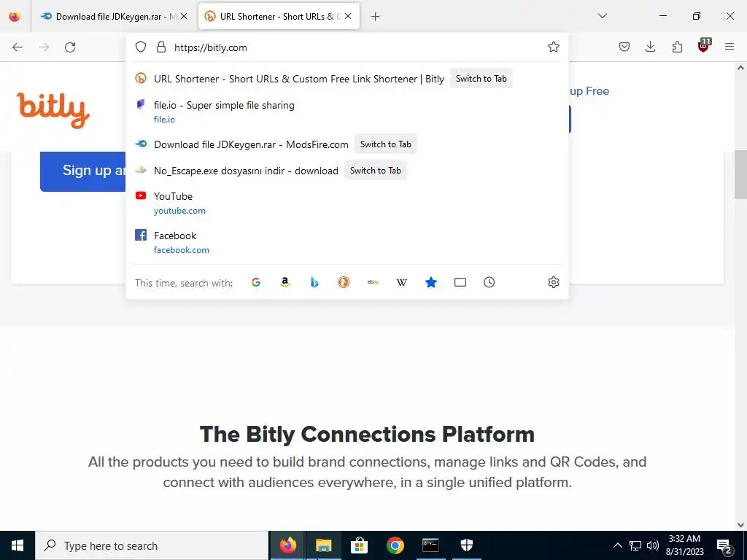Select No_Escape.exe dosyasını indir suggestion text
The image size is (747, 560).
(x=246, y=171)
